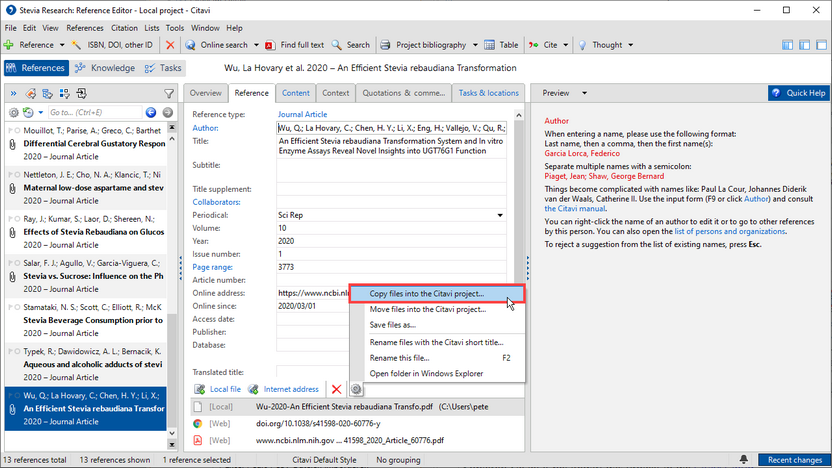
Task: Click the green clock history icon
Action: (x=28, y=112)
